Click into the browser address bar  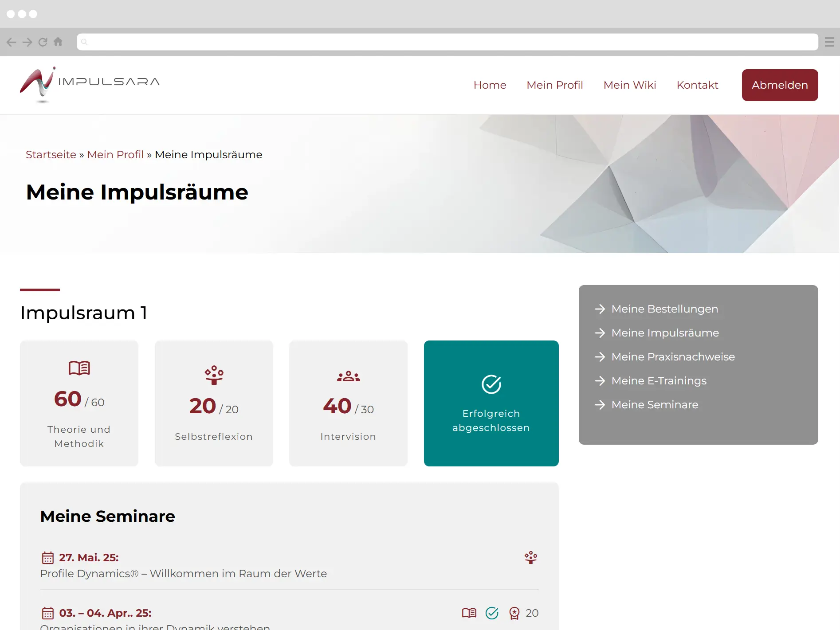447,42
